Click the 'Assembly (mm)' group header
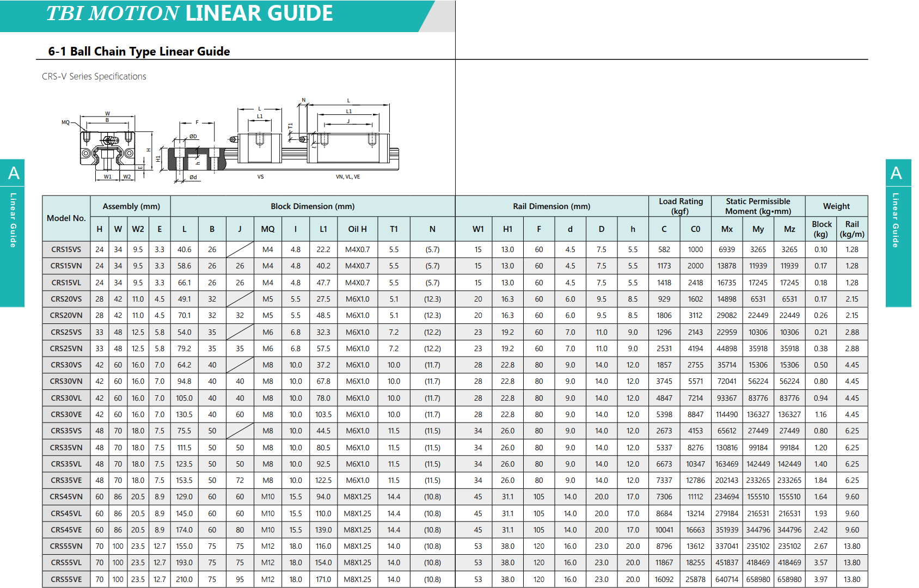Screen dimensions: 919x588 [131, 206]
